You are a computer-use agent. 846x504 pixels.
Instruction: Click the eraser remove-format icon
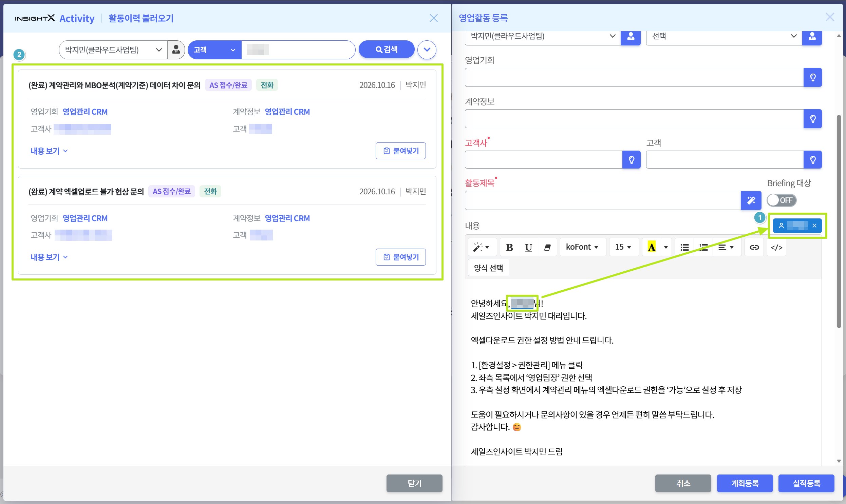(x=547, y=247)
